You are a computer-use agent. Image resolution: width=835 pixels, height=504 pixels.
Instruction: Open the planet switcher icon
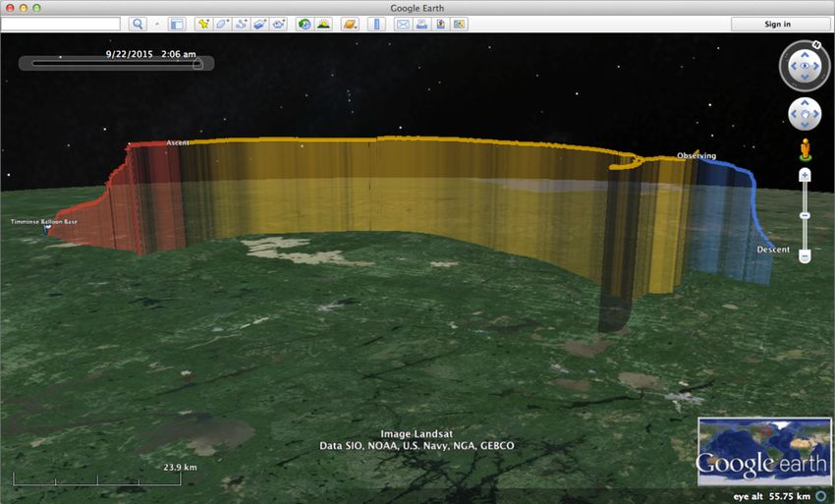point(350,24)
